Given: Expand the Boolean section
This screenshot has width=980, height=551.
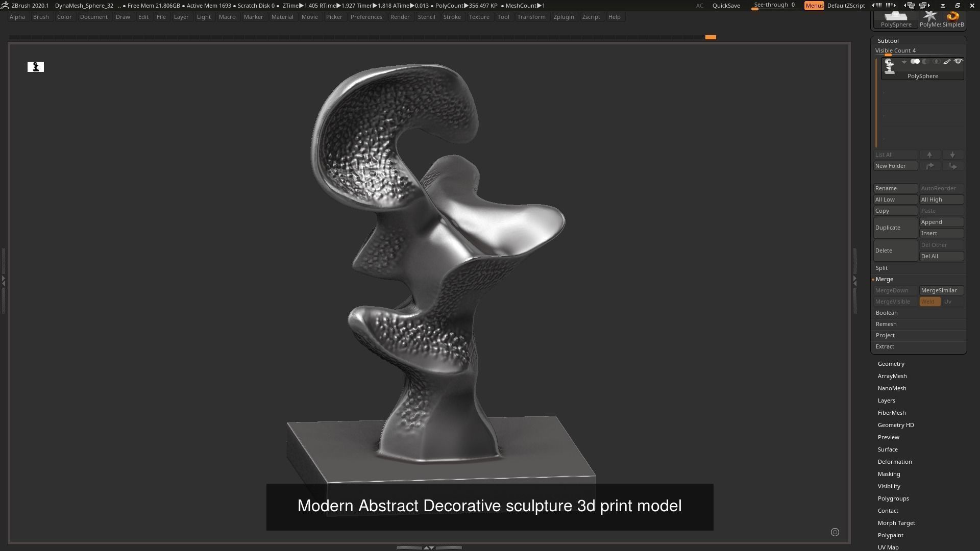Looking at the screenshot, I should [x=886, y=313].
